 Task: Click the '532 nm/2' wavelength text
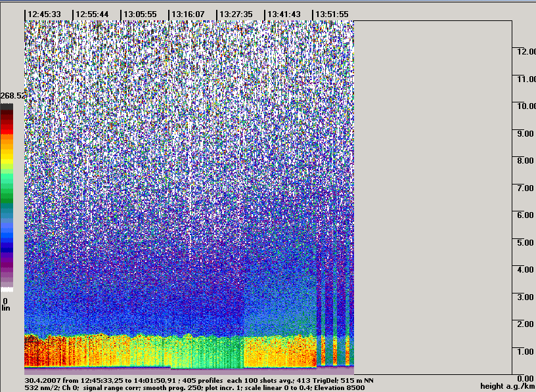point(41,388)
